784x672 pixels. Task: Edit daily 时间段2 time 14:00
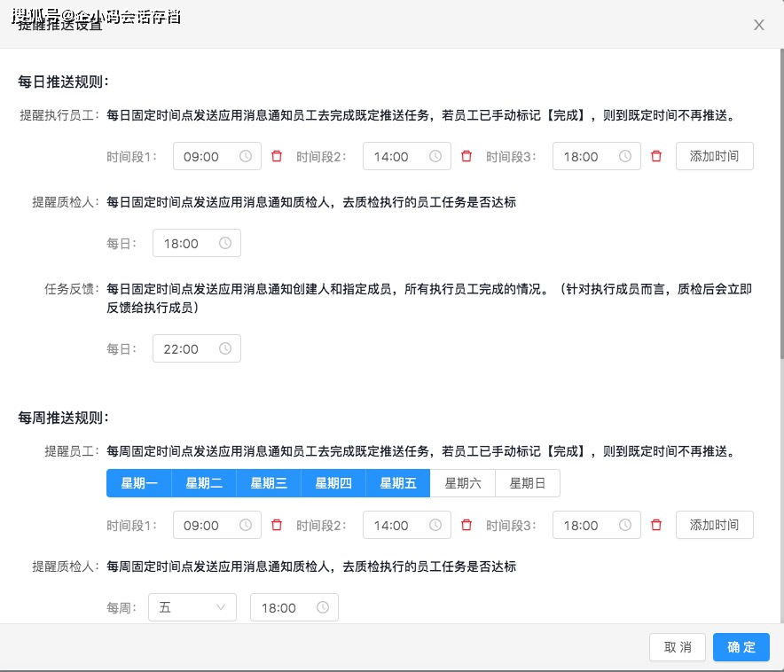pyautogui.click(x=407, y=156)
